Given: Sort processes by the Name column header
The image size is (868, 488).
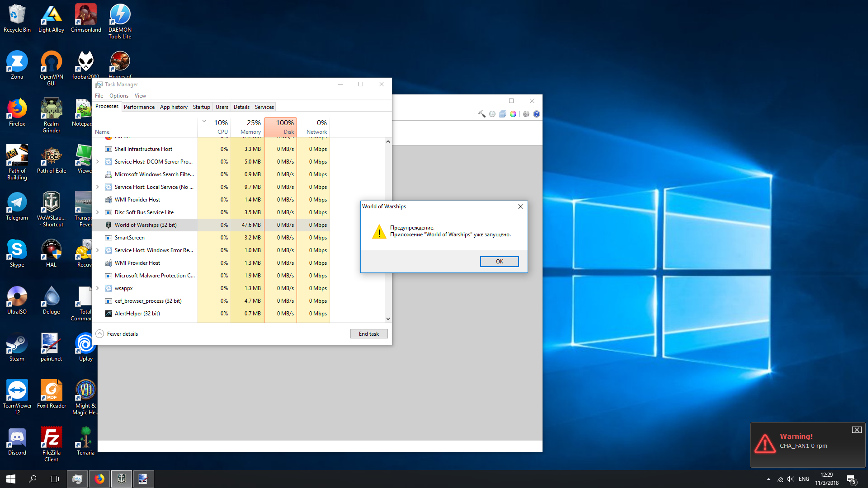Looking at the screenshot, I should (x=145, y=127).
